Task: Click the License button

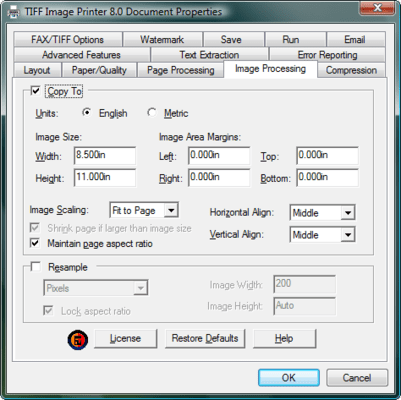Action: pos(125,339)
